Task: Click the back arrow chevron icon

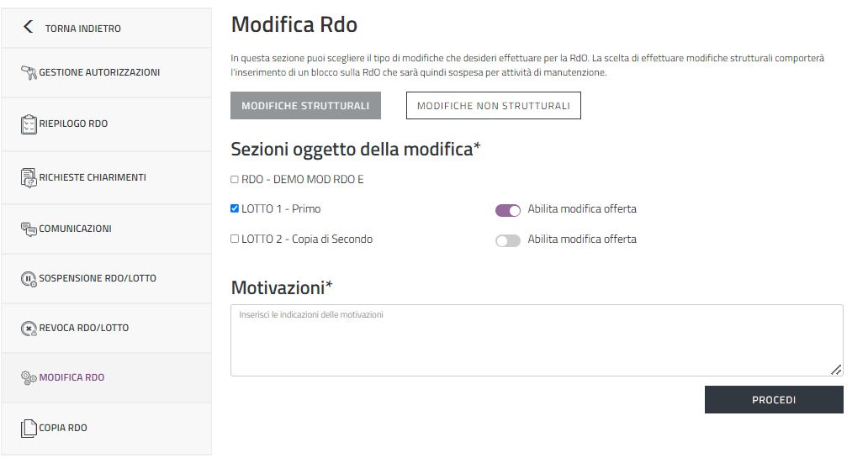Action: point(29,28)
